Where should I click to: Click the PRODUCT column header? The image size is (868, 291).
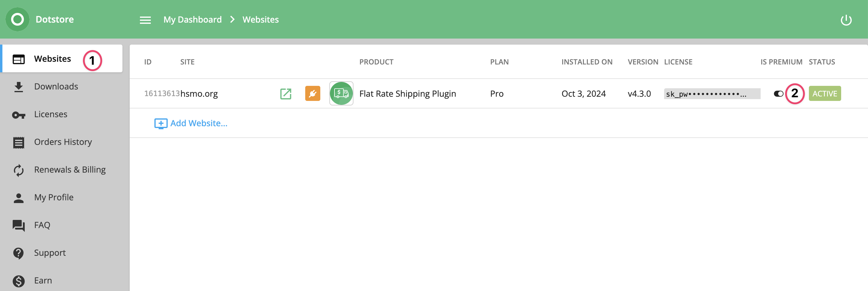pyautogui.click(x=376, y=62)
